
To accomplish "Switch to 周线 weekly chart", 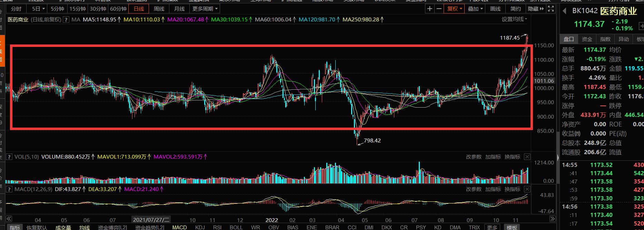I will point(159,9).
